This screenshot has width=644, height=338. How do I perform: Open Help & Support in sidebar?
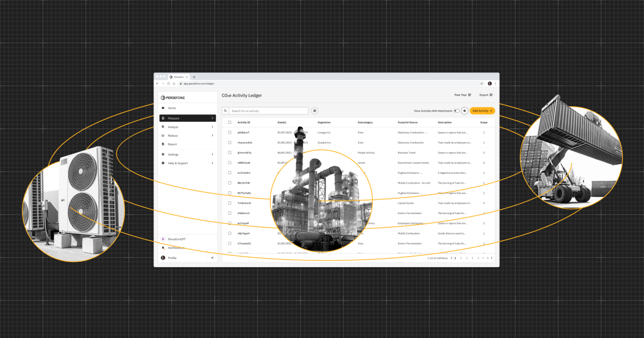(187, 163)
